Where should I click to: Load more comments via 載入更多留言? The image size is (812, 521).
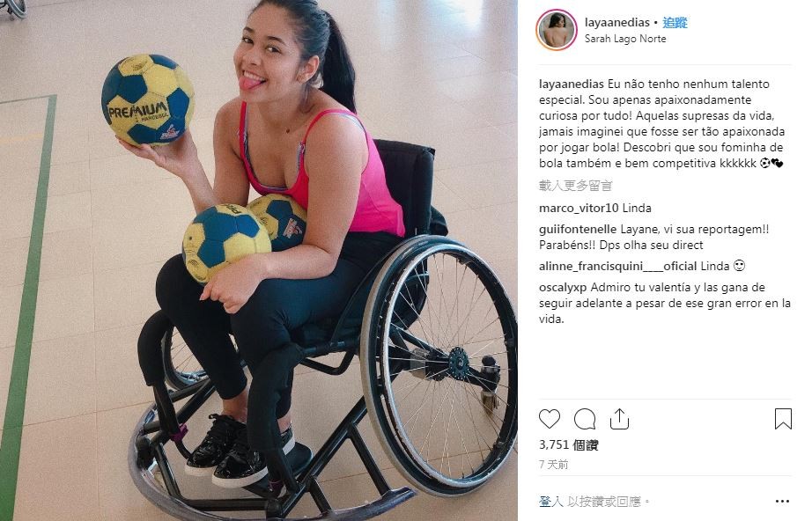click(575, 185)
